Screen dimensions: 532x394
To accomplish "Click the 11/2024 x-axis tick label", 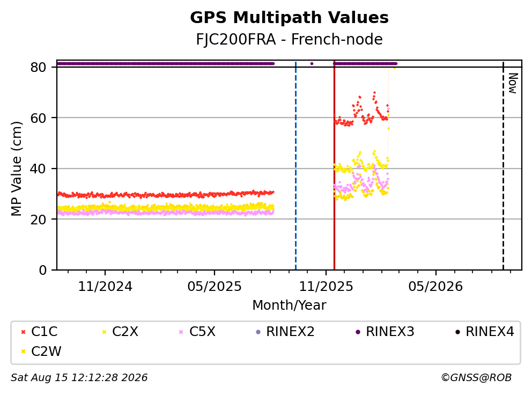I will coord(105,287).
